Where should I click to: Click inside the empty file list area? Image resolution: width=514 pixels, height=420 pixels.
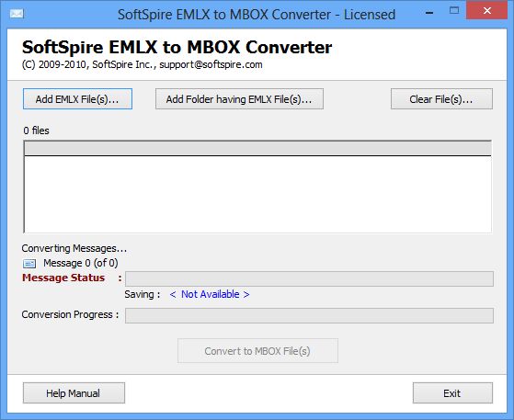(257, 194)
